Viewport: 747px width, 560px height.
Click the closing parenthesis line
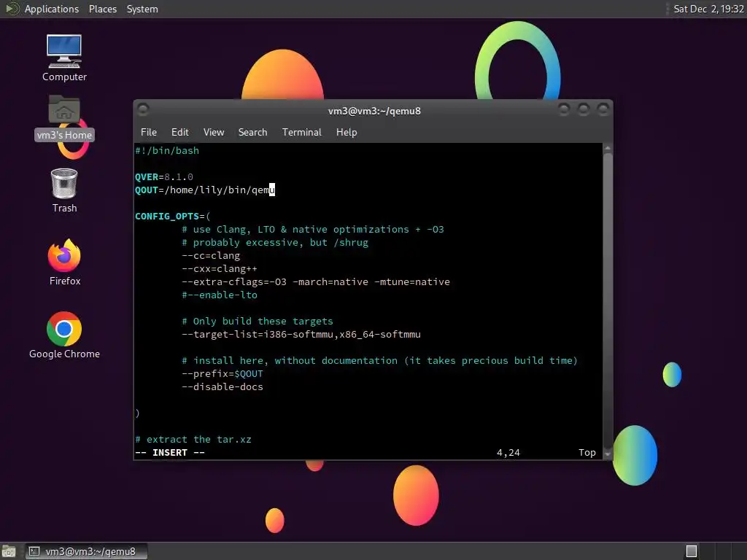click(x=137, y=413)
